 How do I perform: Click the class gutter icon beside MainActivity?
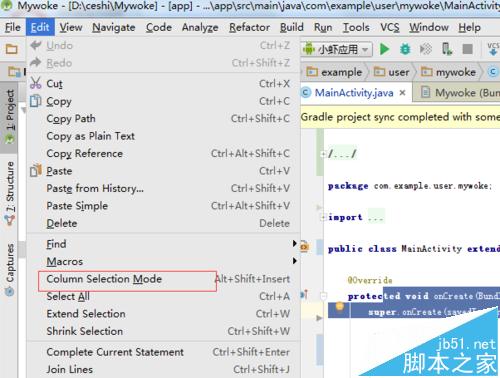pos(305,247)
